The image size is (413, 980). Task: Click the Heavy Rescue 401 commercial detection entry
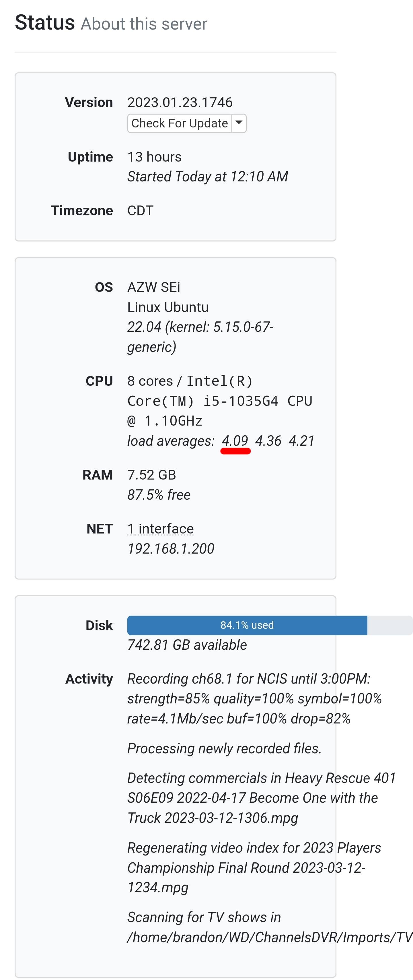(261, 798)
